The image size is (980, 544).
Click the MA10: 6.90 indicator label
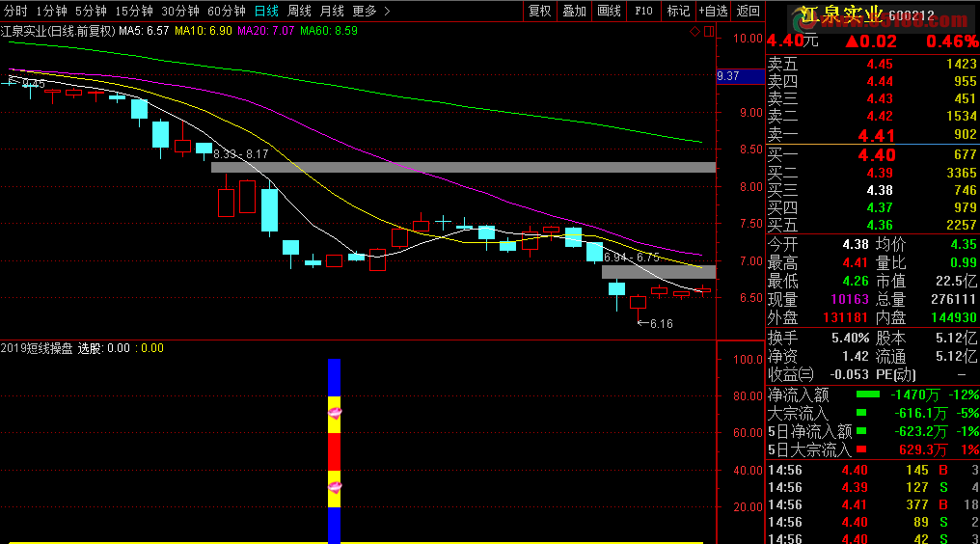pos(204,31)
